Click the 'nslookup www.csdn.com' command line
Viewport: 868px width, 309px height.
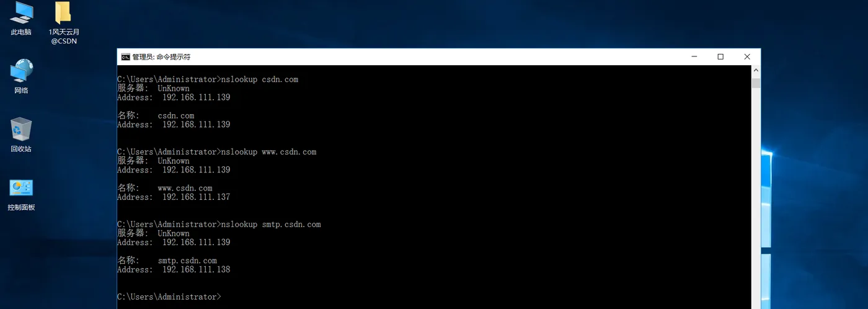(216, 152)
